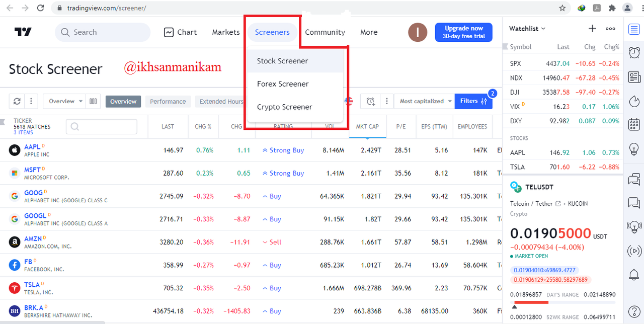Sort by the P/E column header
This screenshot has width=644, height=324.
pyautogui.click(x=401, y=127)
